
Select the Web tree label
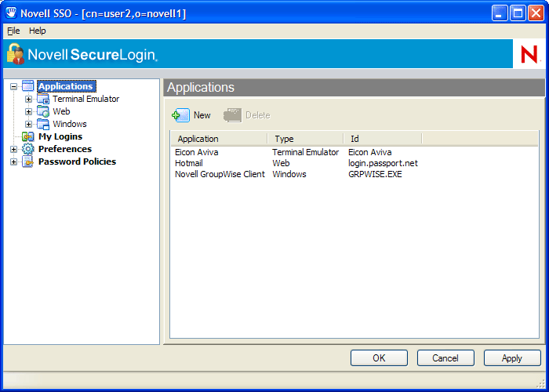click(61, 111)
